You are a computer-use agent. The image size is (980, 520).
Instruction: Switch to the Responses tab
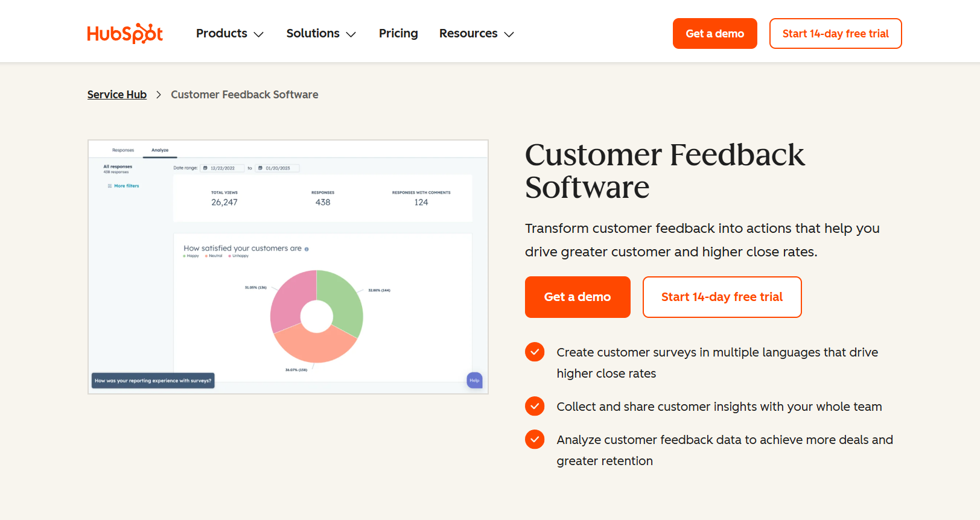(x=123, y=150)
